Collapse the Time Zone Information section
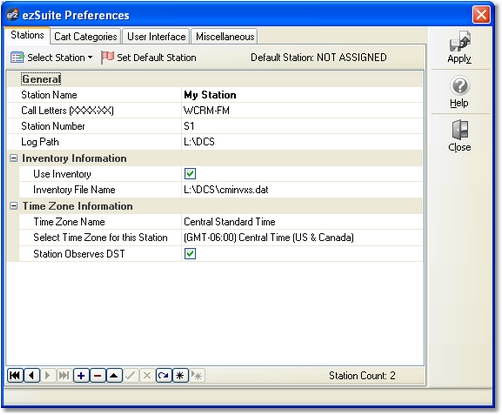Screen dimensions: 502x415 point(14,206)
